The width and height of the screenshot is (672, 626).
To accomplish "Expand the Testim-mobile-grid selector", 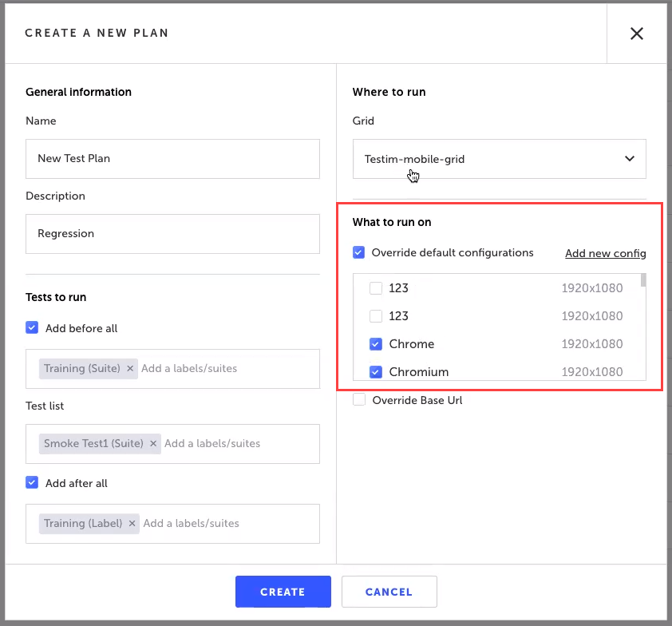I will (499, 159).
